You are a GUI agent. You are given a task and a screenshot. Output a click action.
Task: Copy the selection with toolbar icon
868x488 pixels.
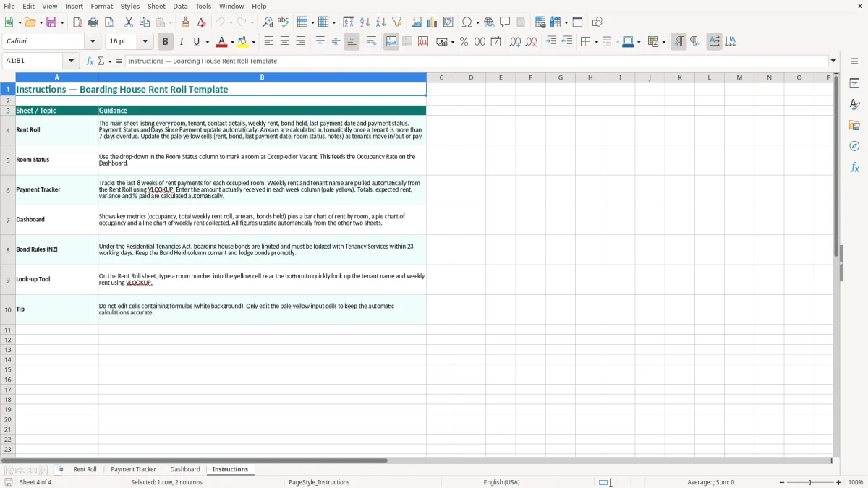click(x=145, y=22)
